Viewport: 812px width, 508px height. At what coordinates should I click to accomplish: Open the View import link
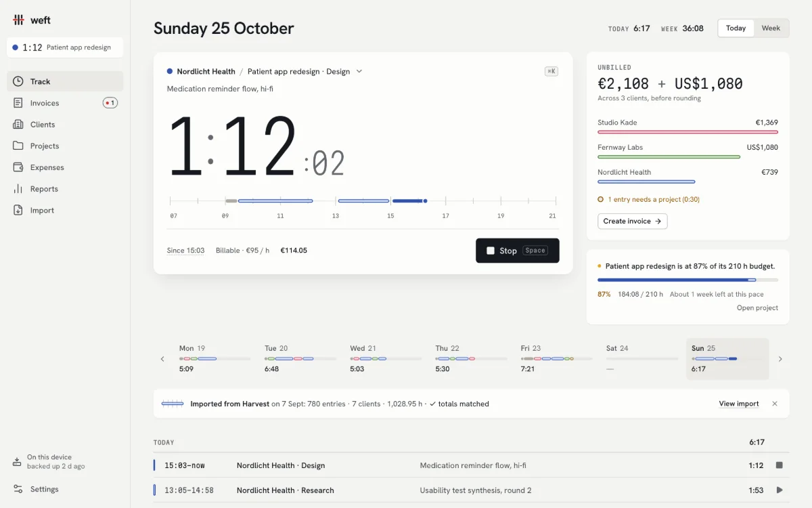point(739,404)
